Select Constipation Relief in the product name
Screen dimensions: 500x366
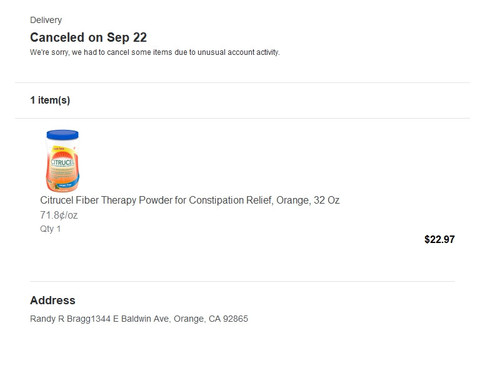pyautogui.click(x=230, y=200)
